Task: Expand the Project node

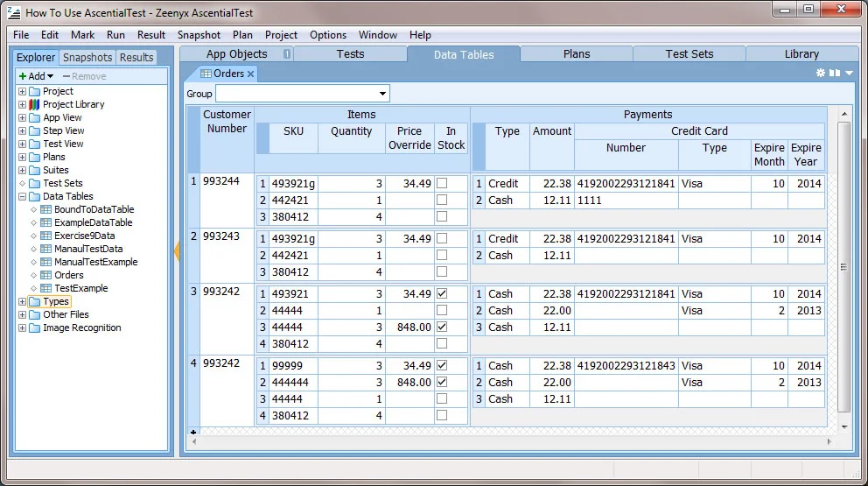Action: tap(22, 91)
